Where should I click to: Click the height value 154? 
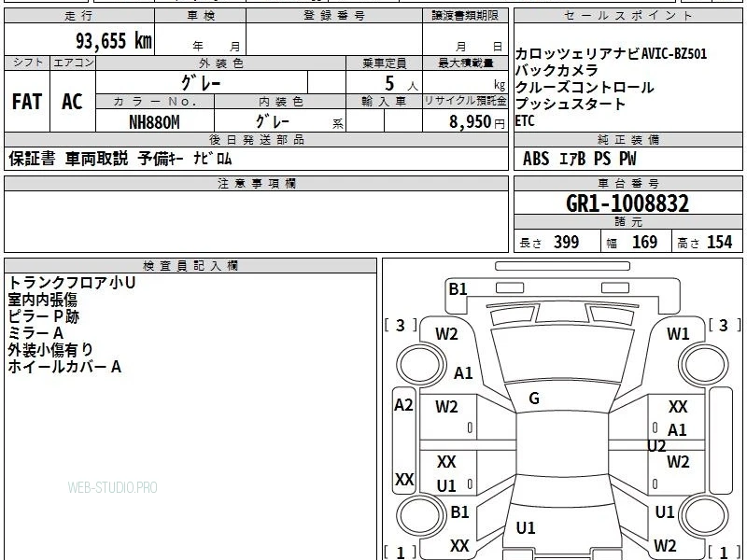(719, 242)
